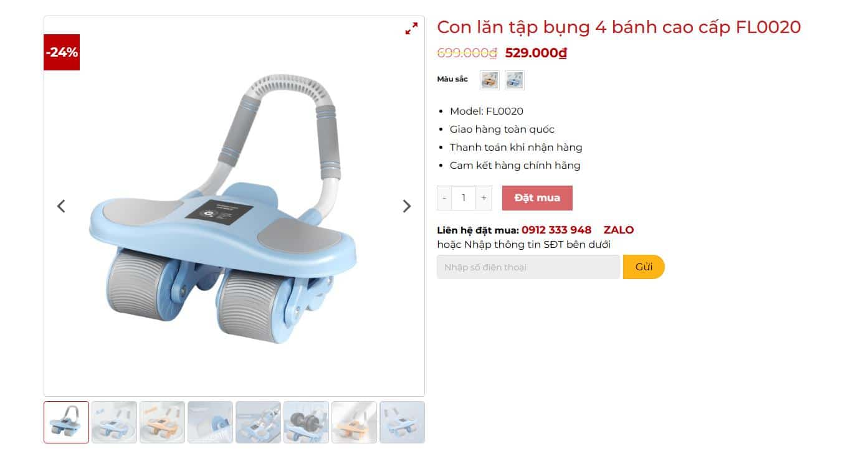Open the ZALO contact link

point(619,230)
